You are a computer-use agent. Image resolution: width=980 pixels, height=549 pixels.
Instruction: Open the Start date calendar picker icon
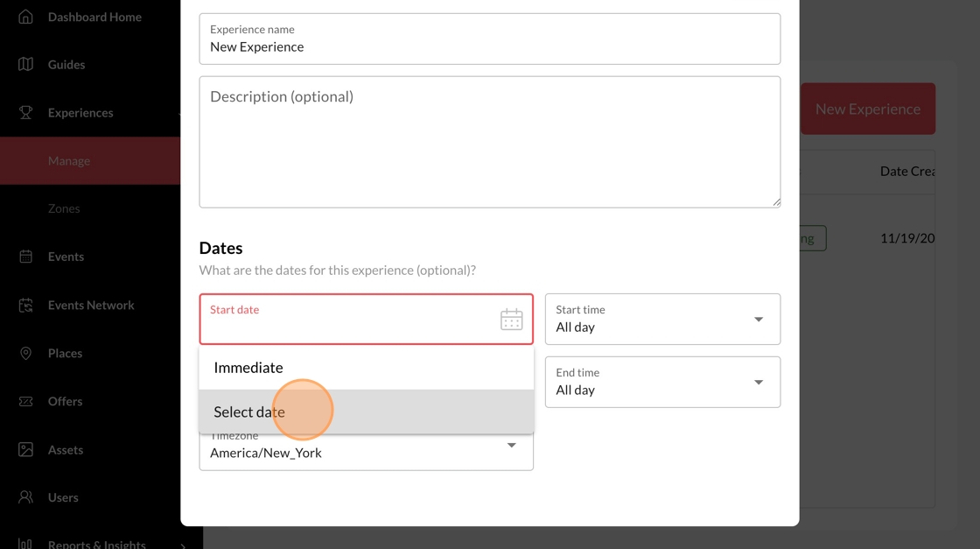(x=511, y=320)
